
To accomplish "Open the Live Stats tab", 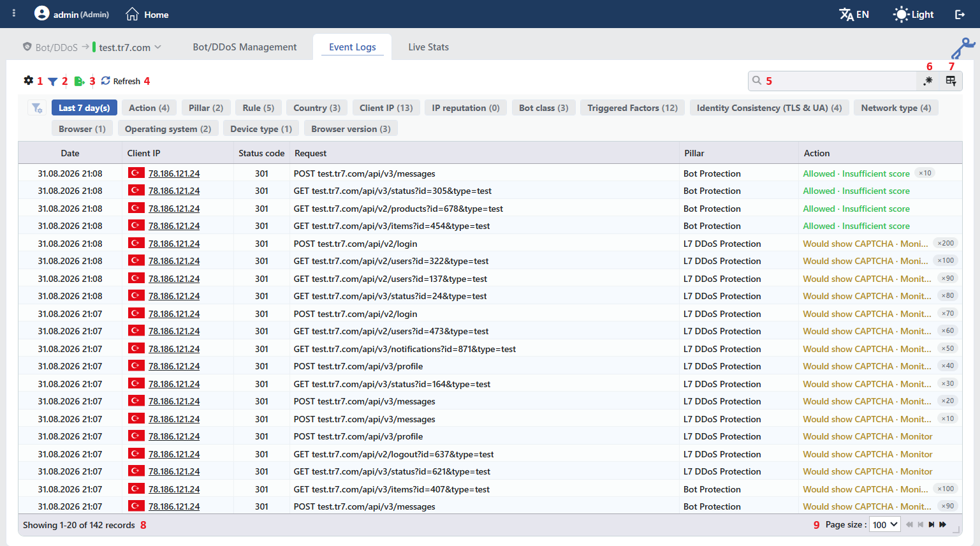I will pyautogui.click(x=428, y=47).
